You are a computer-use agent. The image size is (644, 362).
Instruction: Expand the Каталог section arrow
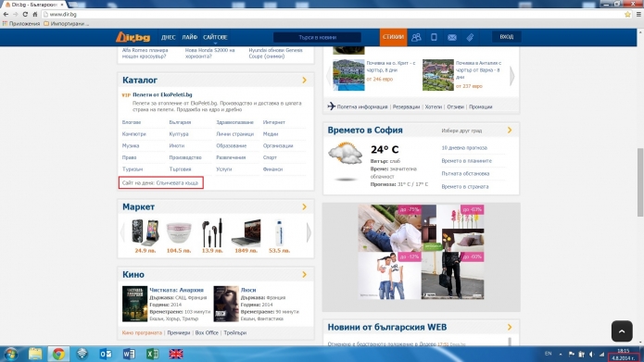tap(304, 80)
